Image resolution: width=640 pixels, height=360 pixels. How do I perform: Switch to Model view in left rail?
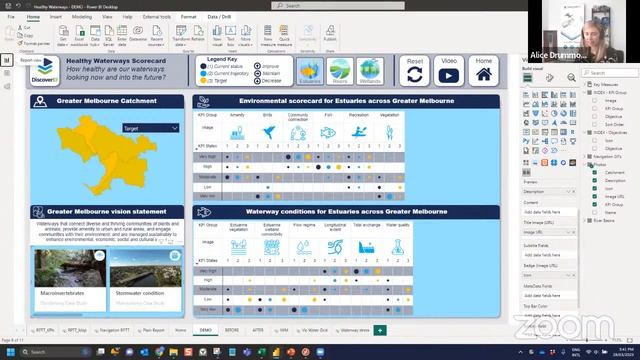pyautogui.click(x=7, y=86)
